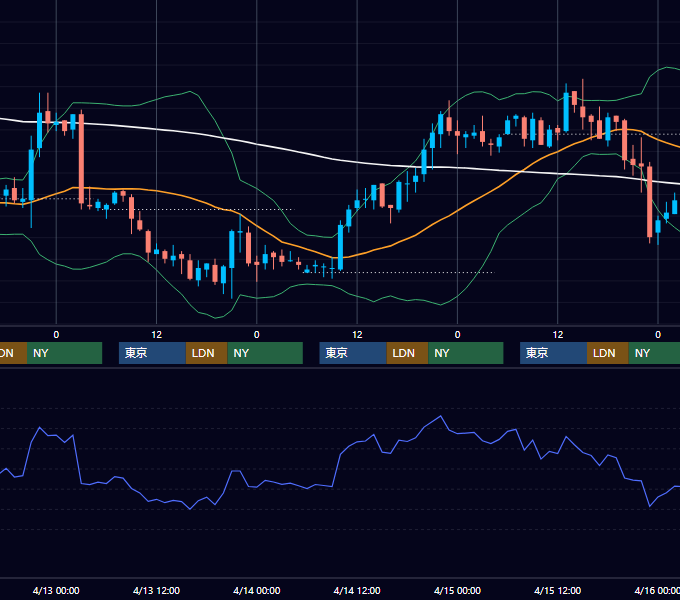
Task: Click hour label 0 above 4/15 00:00
Action: tap(457, 335)
